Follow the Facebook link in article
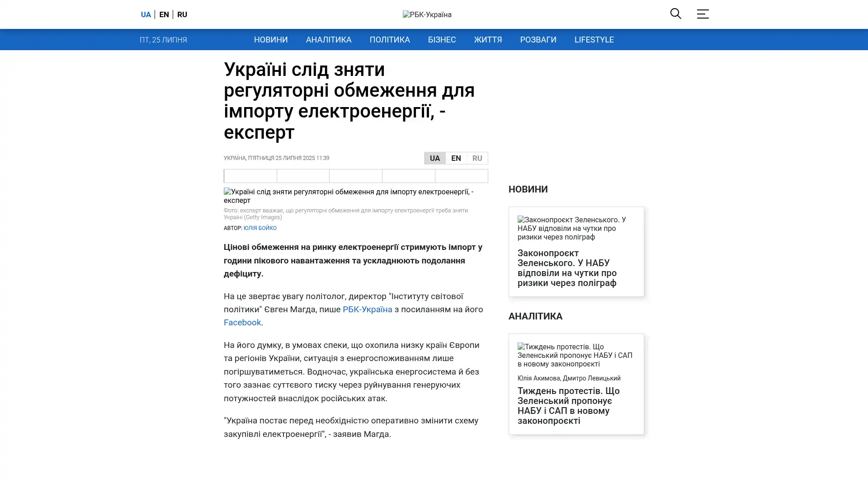 242,323
